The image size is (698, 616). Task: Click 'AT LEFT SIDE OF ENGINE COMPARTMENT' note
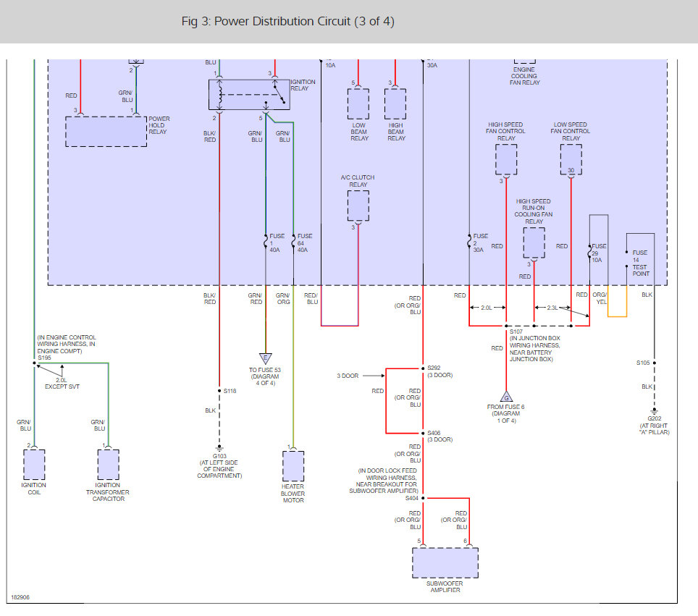(x=219, y=469)
